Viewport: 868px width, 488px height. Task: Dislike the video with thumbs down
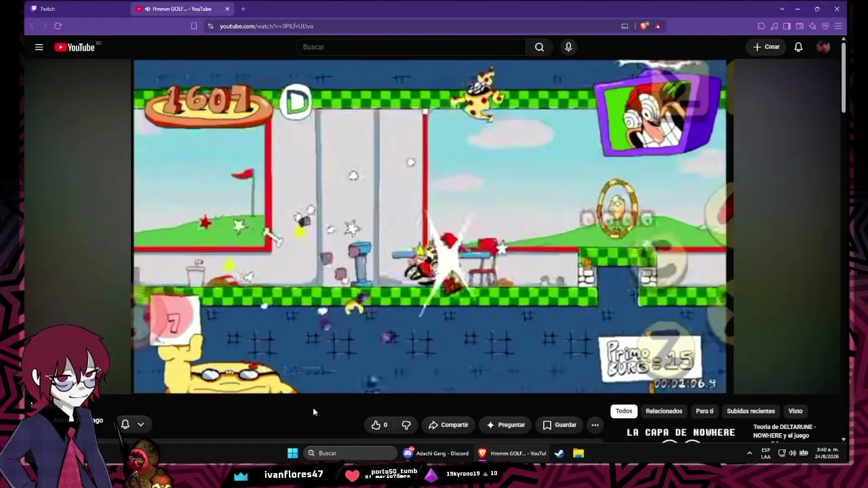pyautogui.click(x=406, y=425)
